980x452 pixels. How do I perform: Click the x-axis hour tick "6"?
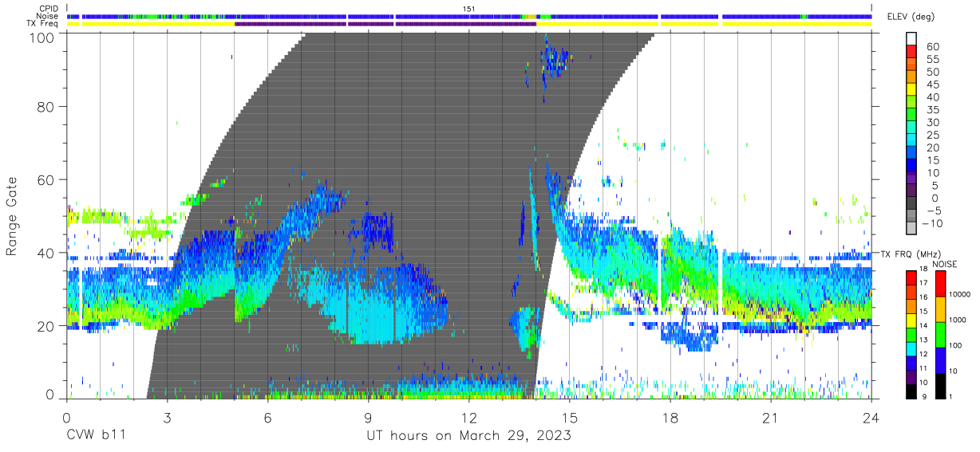(x=267, y=418)
